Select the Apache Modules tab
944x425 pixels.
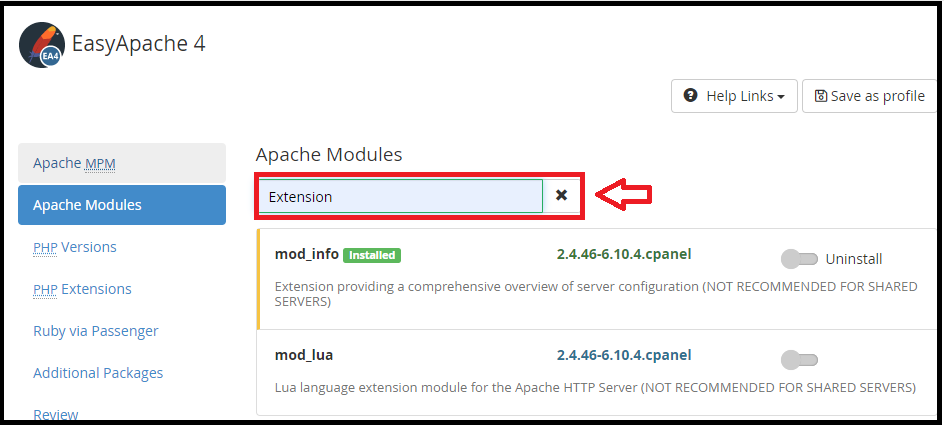pos(122,205)
